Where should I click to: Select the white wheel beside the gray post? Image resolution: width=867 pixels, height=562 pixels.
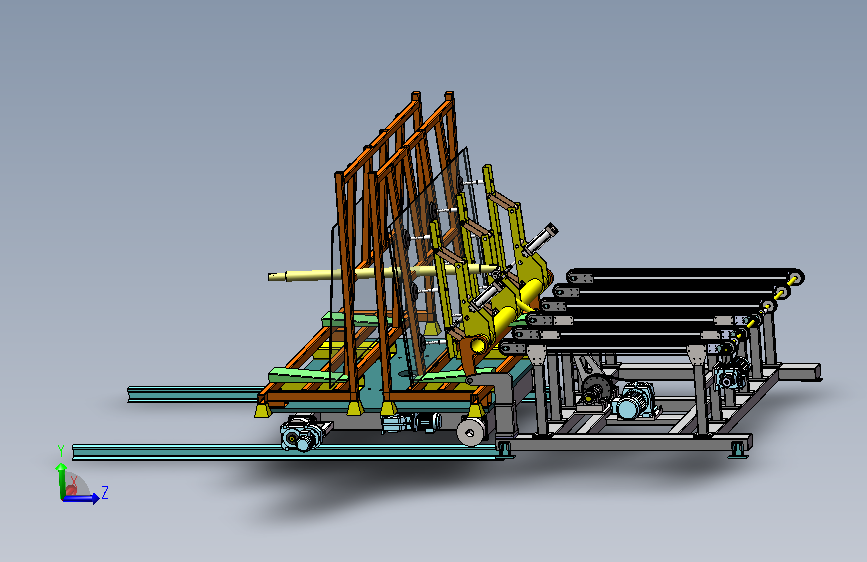tap(471, 431)
